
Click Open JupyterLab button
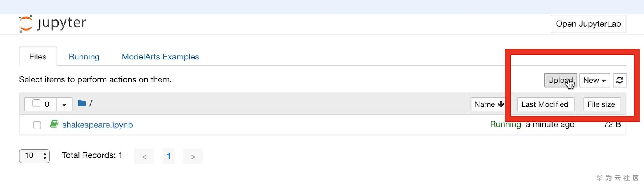[x=588, y=24]
